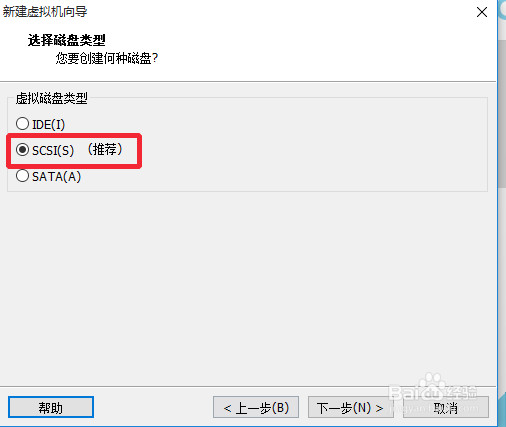Click the SATA(A) label text
This screenshot has width=506, height=427.
pyautogui.click(x=57, y=176)
